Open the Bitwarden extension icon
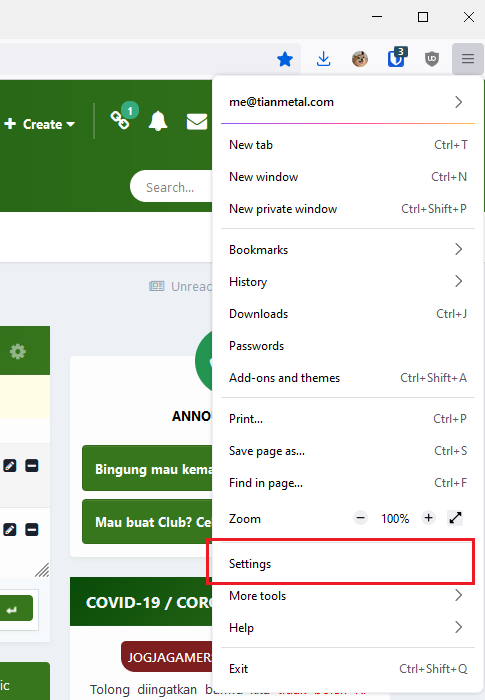The height and width of the screenshot is (700, 485). 396,58
